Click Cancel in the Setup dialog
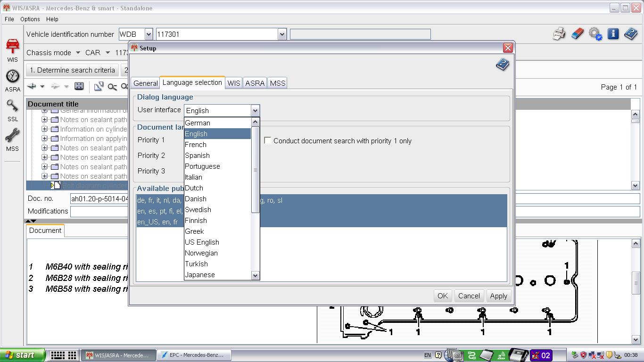Screen dimensions: 644x362 (469, 296)
